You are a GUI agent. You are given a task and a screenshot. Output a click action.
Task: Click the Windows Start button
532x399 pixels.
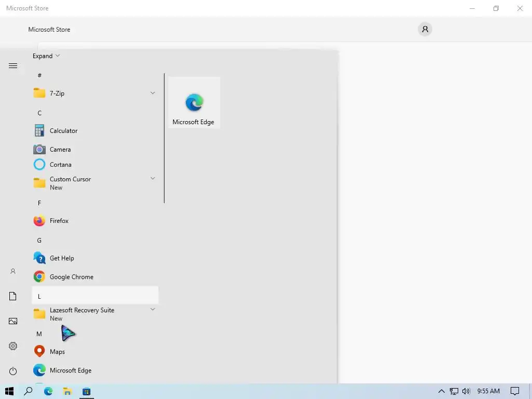(x=9, y=391)
